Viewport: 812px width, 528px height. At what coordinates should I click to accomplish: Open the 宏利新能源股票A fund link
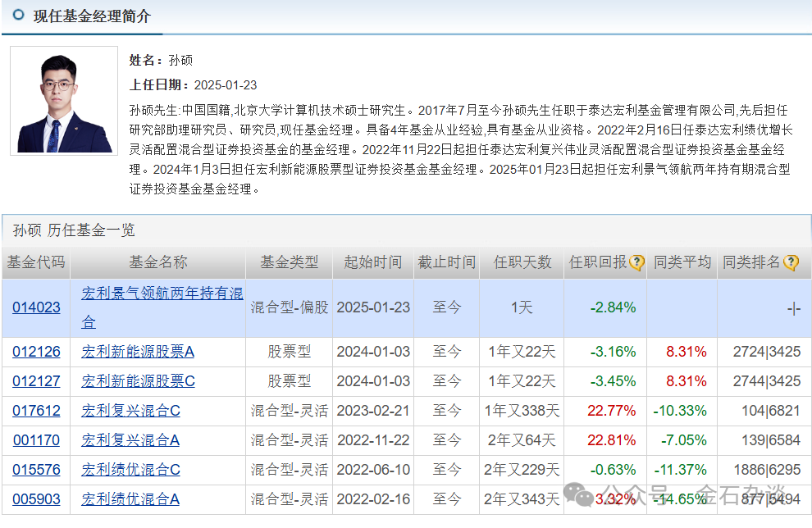tap(138, 352)
